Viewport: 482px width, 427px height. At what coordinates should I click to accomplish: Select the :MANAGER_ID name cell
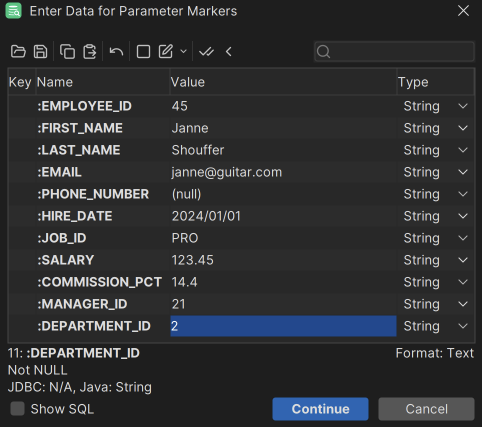click(x=103, y=304)
